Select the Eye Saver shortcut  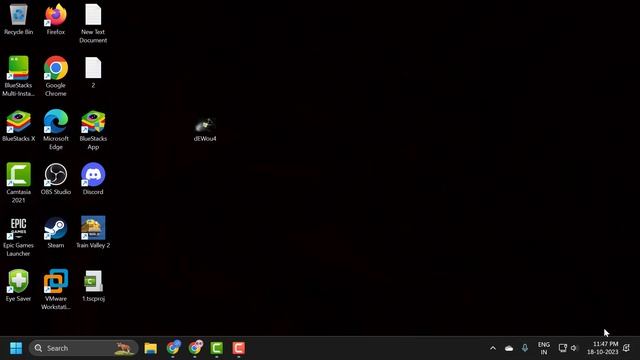point(18,286)
